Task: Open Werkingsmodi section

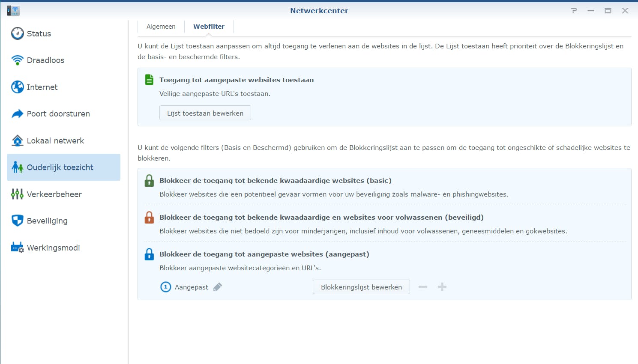Action: click(63, 248)
